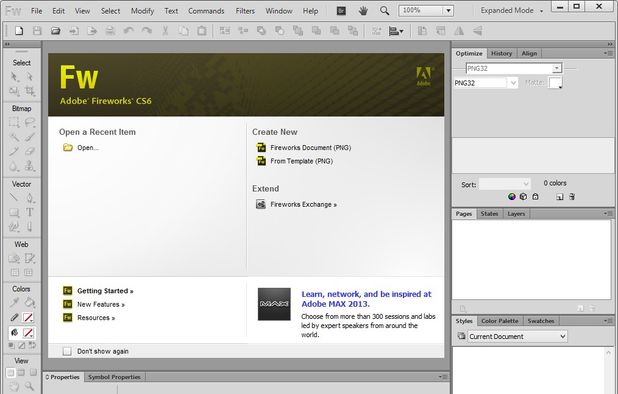Viewport: 618px width, 394px height.
Task: Click the Print icon in main toolbar
Action: point(110,31)
